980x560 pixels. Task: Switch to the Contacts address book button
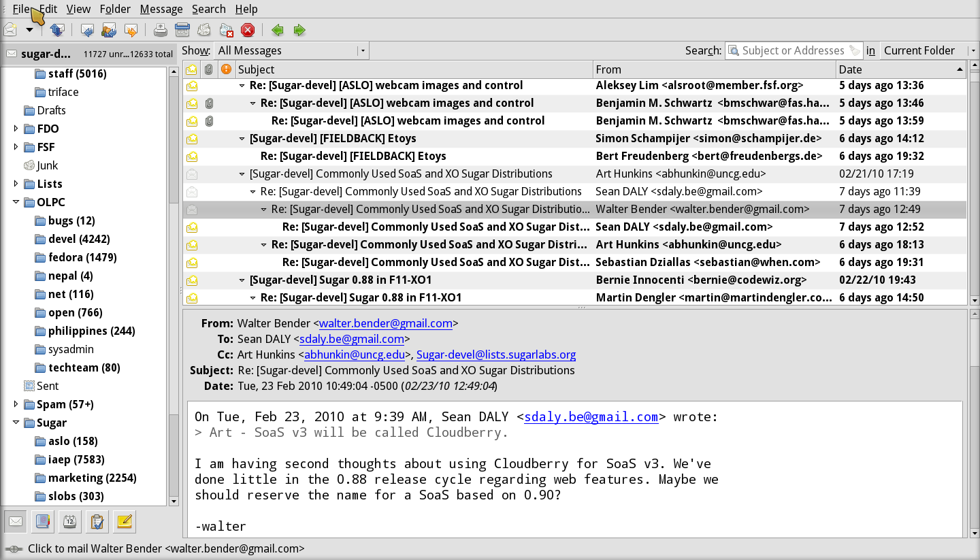point(43,522)
